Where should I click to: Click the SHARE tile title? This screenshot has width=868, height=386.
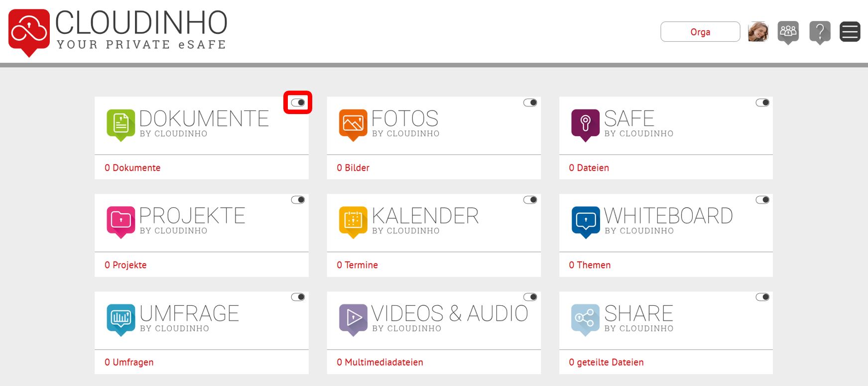[x=638, y=313]
